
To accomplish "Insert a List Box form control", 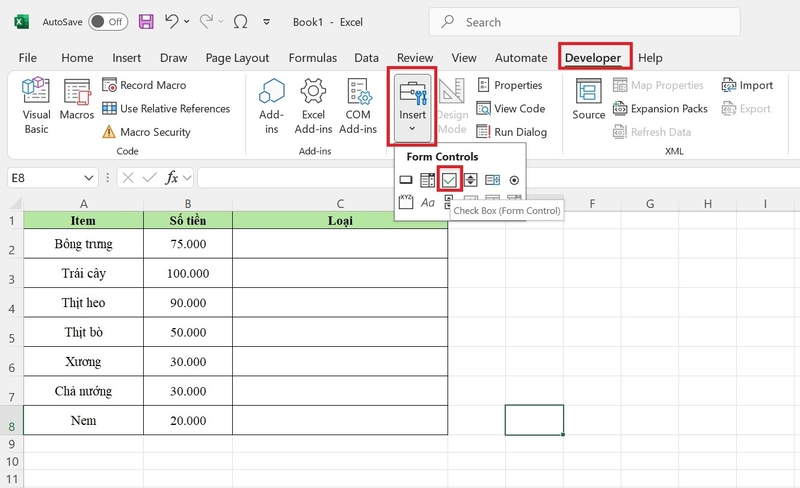I will pos(492,180).
